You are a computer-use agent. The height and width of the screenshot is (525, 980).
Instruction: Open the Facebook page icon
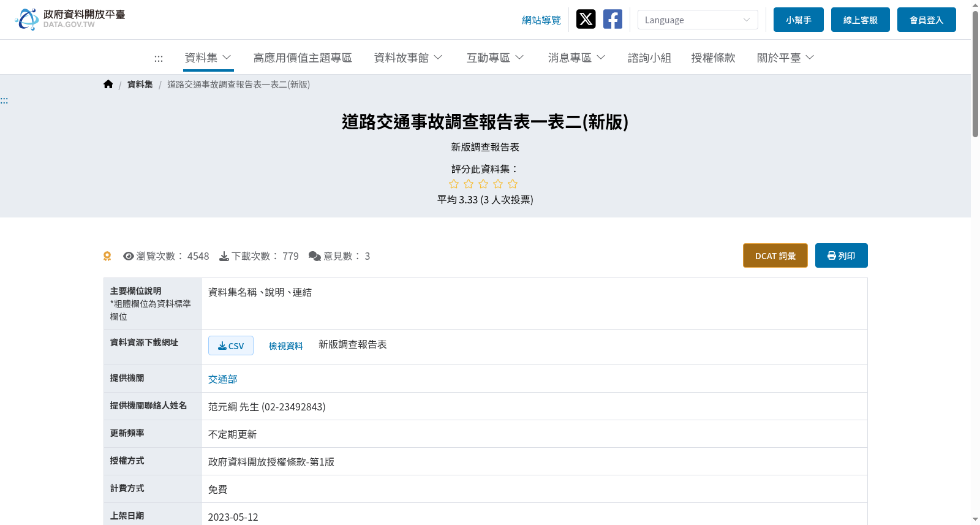[x=612, y=19]
